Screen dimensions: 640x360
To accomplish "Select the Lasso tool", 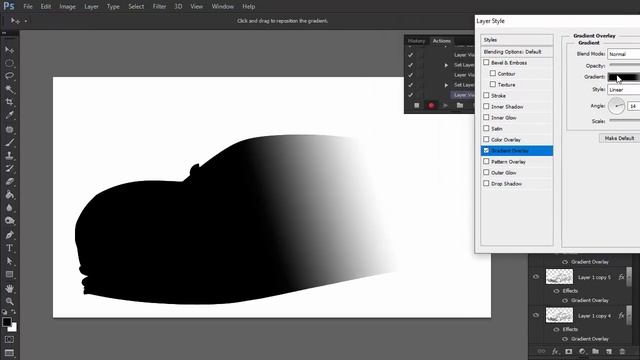I will [9, 76].
